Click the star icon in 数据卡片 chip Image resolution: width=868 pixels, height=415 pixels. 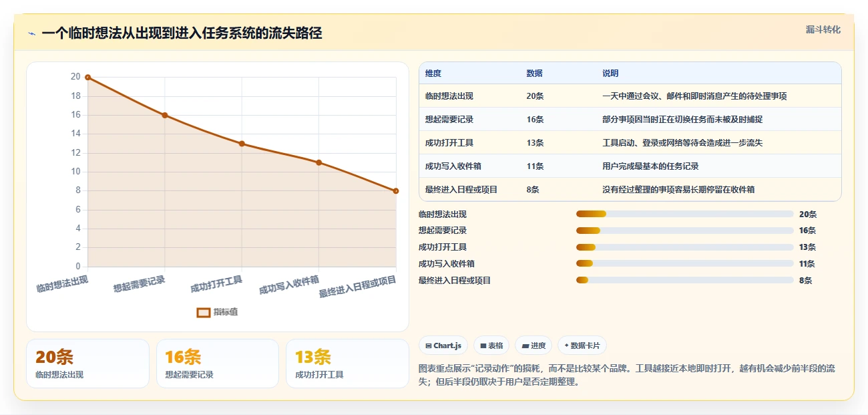566,345
